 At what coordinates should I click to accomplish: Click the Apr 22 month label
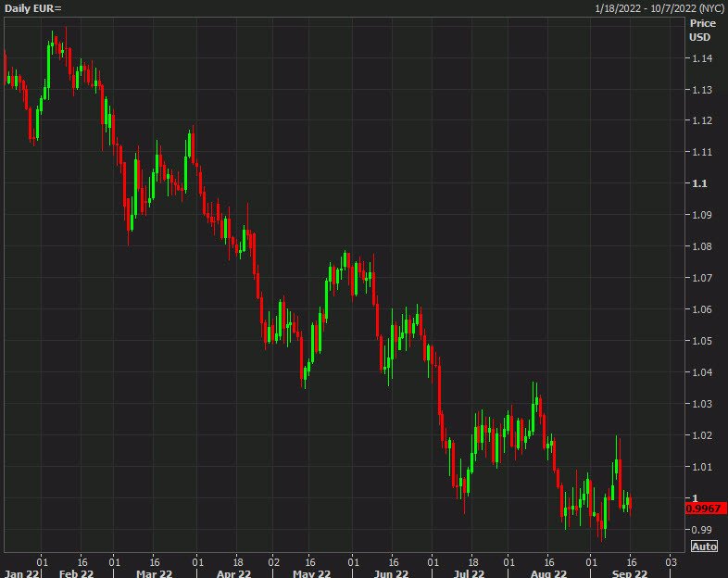pos(233,573)
